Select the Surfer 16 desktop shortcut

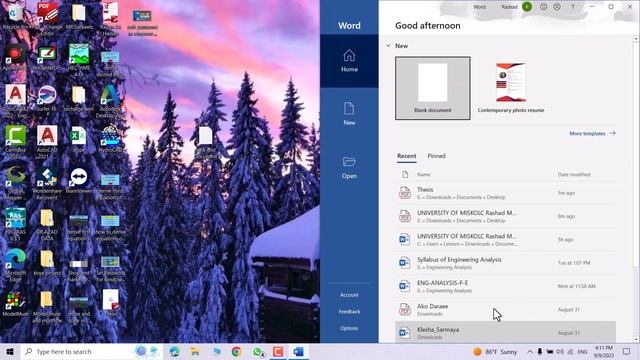[47, 99]
